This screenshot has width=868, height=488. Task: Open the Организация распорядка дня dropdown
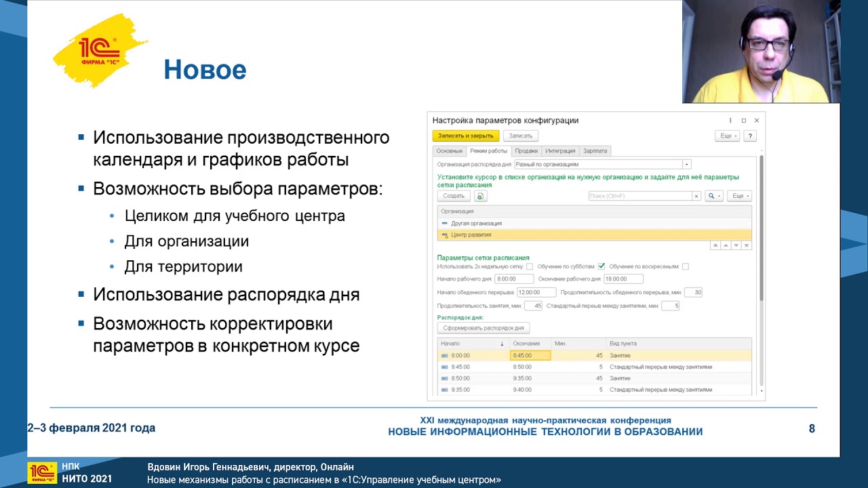[686, 164]
